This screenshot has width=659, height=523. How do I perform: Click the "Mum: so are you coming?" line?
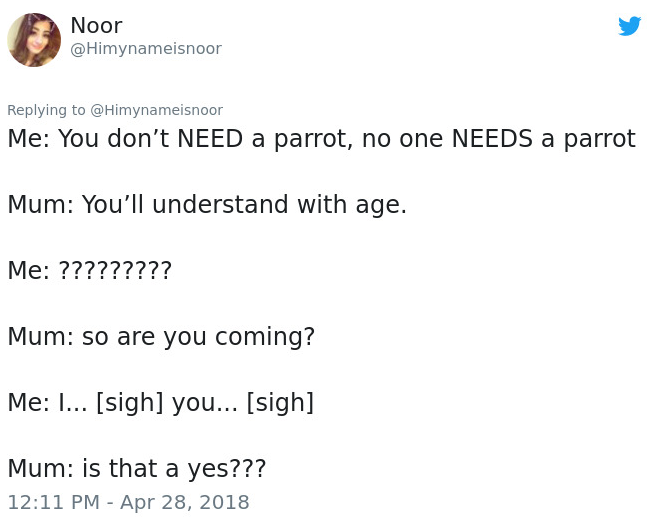[161, 337]
